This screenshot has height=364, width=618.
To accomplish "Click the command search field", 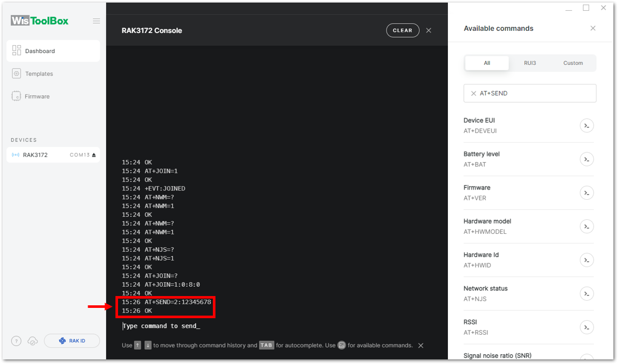I will pos(530,93).
